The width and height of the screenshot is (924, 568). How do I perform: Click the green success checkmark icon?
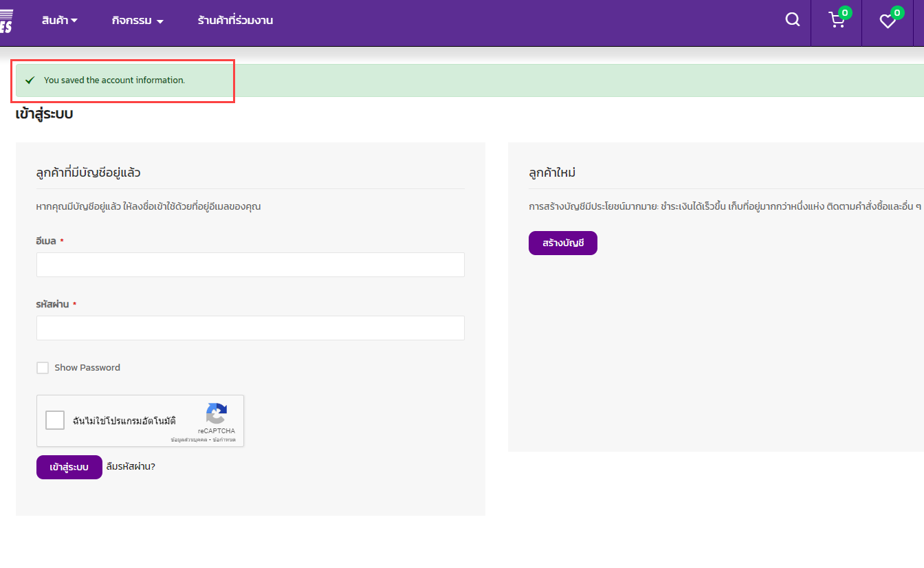pyautogui.click(x=30, y=80)
